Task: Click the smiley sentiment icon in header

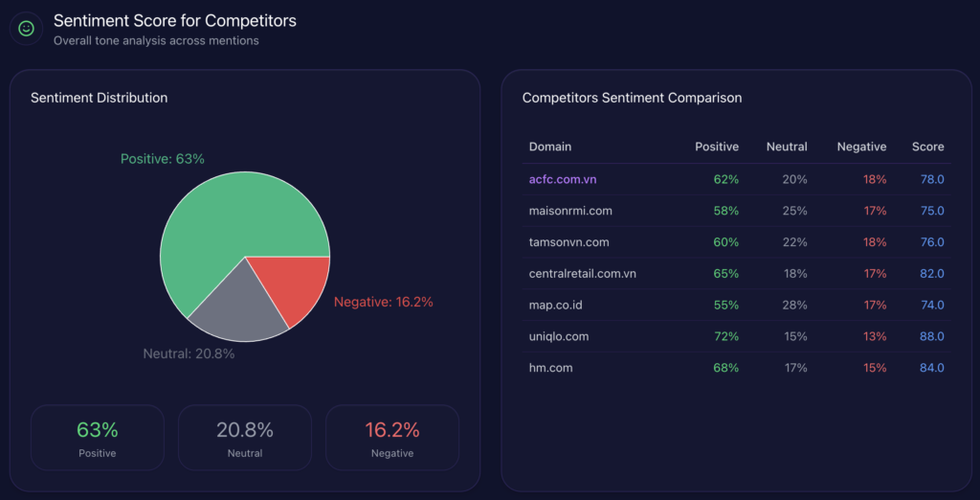Action: 26,29
